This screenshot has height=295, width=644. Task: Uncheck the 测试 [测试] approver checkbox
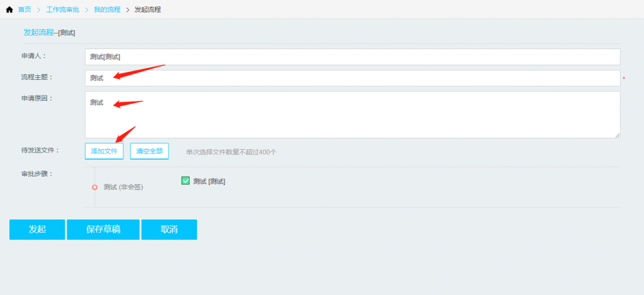186,181
